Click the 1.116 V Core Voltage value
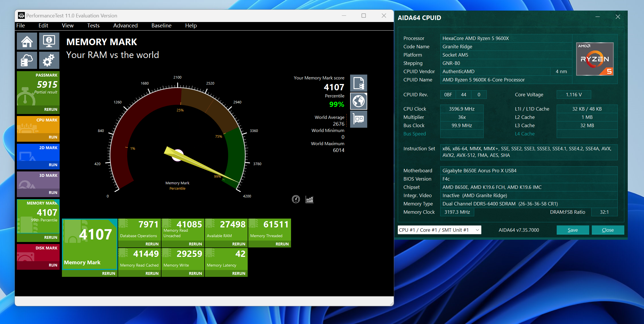The image size is (644, 324). [574, 95]
